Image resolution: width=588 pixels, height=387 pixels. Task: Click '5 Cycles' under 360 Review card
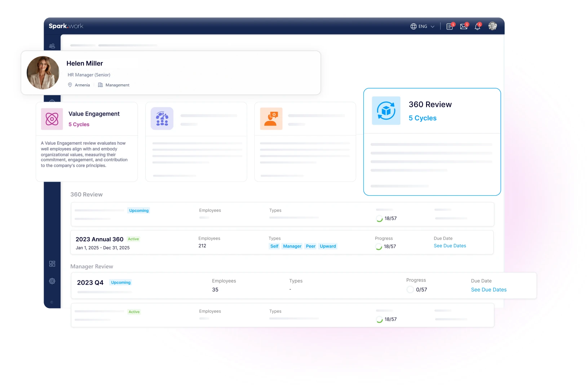point(423,118)
